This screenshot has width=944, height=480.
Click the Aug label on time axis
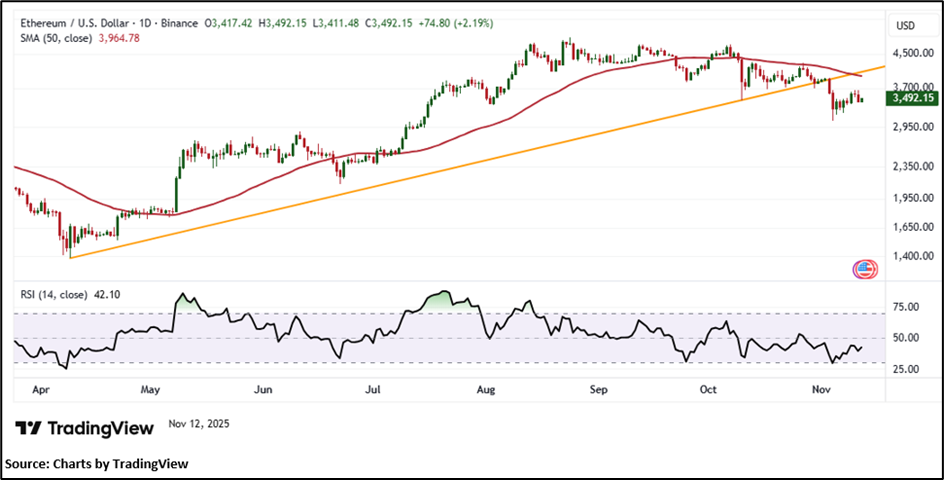pos(487,386)
